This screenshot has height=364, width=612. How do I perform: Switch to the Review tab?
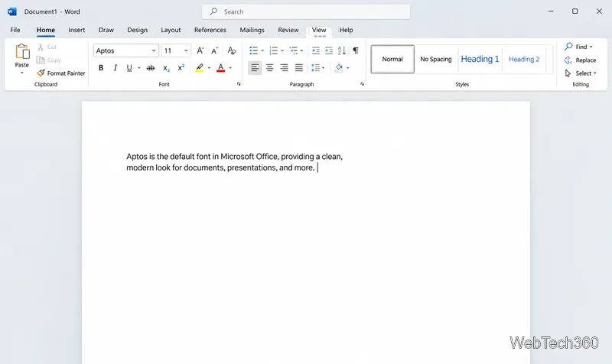[288, 30]
